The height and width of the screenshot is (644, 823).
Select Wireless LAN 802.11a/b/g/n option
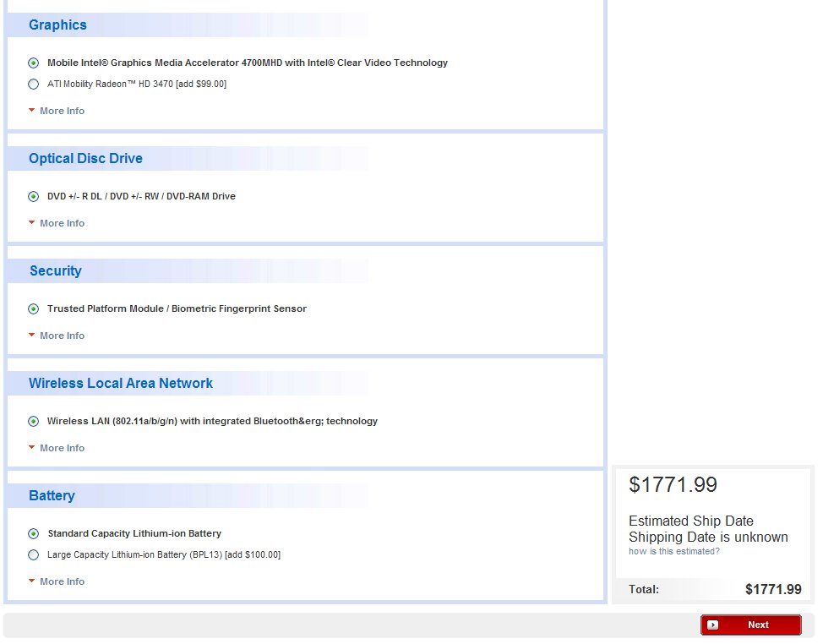[x=34, y=421]
